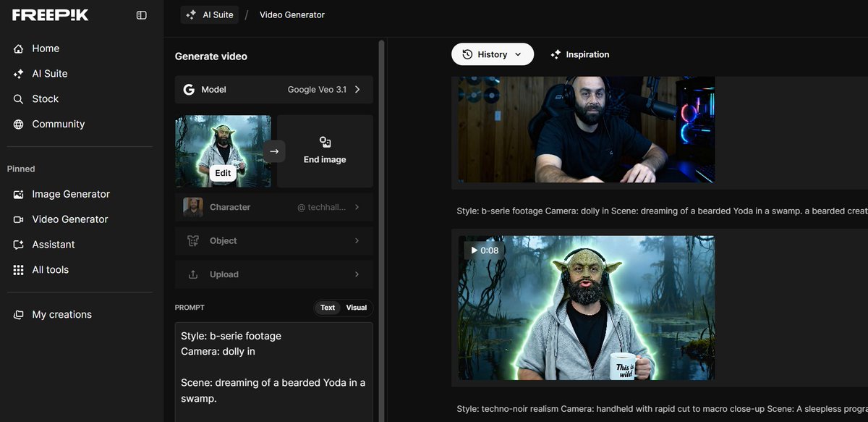Viewport: 868px width, 422px height.
Task: Click the Character avatar thumbnail
Action: 193,207
